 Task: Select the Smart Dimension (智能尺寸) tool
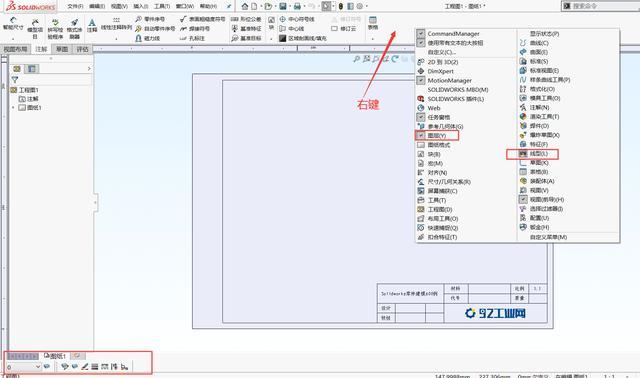[13, 24]
